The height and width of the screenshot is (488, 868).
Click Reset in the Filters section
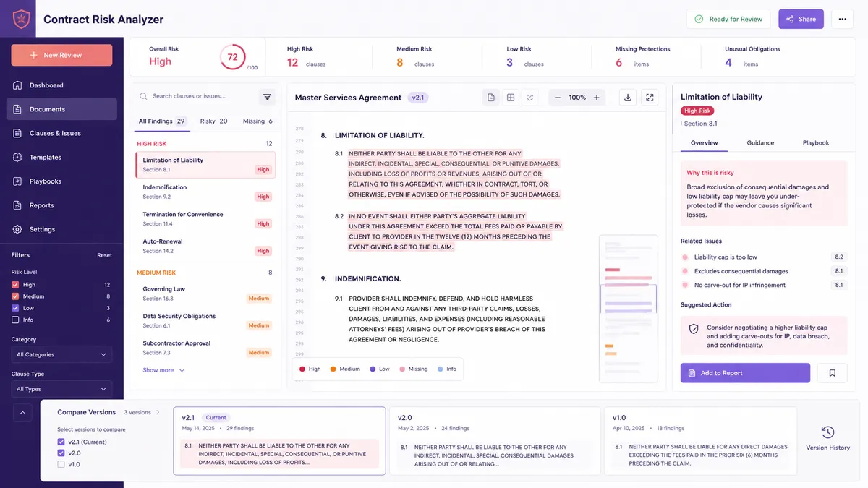click(105, 255)
